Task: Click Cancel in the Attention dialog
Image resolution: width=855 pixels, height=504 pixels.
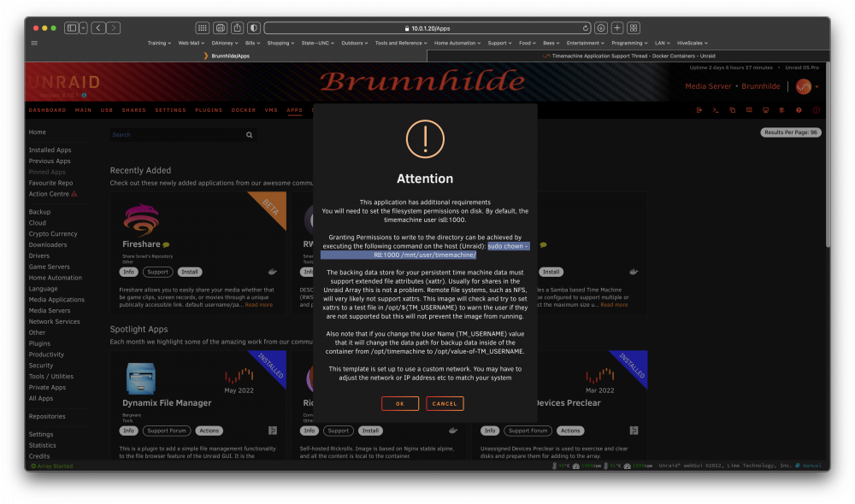Action: point(445,404)
